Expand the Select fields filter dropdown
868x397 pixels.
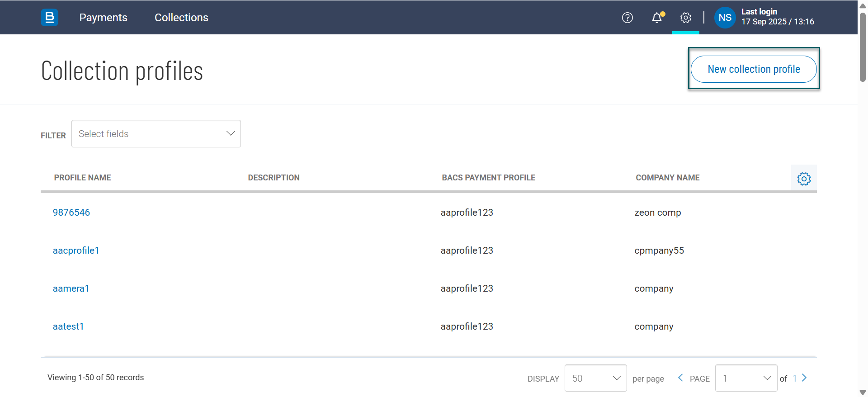tap(156, 133)
